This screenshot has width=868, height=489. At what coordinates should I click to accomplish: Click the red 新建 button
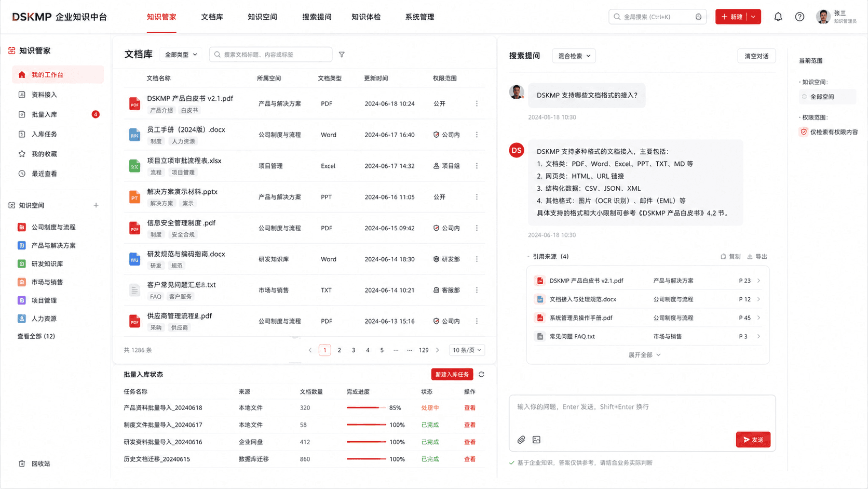tap(731, 17)
